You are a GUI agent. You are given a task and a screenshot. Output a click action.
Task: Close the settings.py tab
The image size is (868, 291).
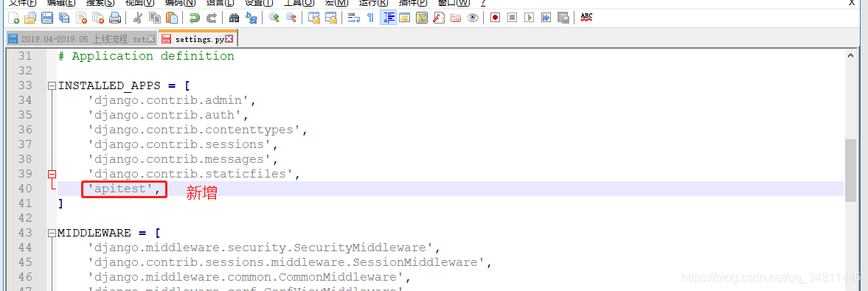pyautogui.click(x=229, y=39)
